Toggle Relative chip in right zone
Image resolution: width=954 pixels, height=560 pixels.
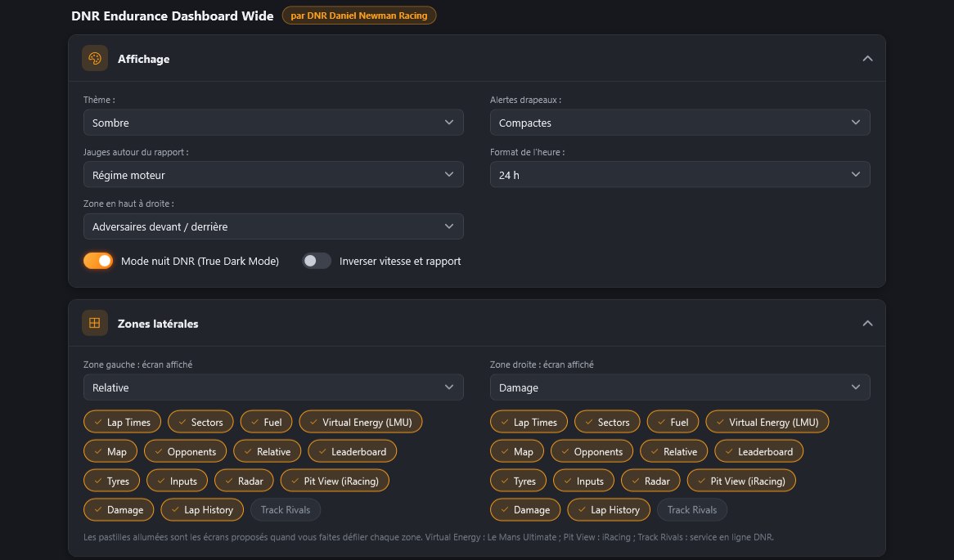[x=673, y=451]
